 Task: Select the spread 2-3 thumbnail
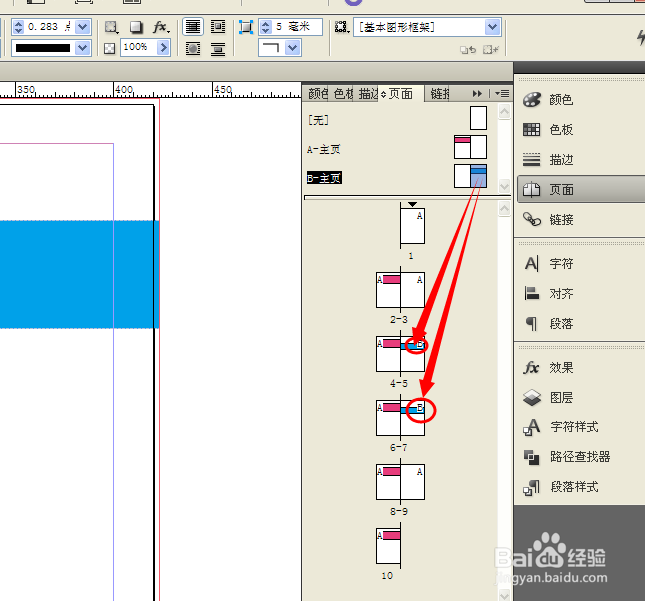pyautogui.click(x=400, y=290)
